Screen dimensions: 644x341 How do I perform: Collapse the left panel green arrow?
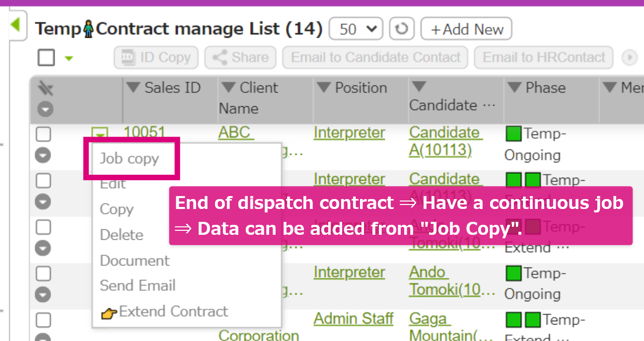15,24
